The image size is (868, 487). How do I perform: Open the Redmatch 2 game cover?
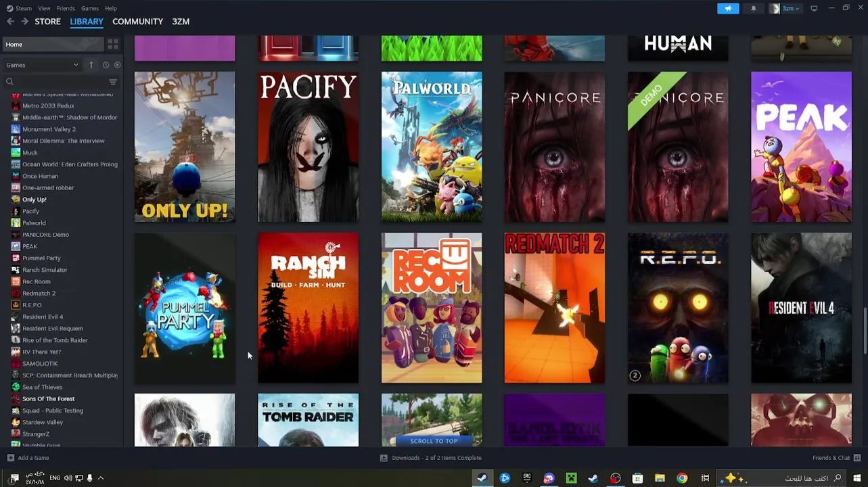555,308
